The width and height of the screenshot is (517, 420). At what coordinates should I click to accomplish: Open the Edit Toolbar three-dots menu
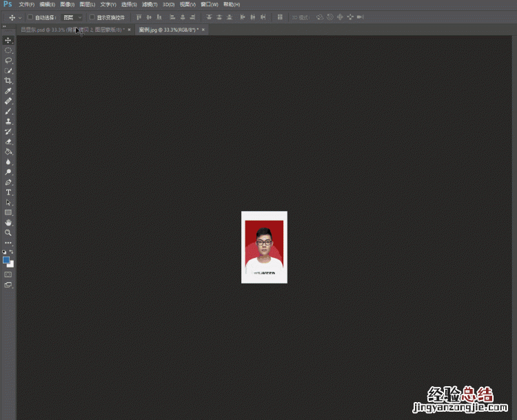click(8, 243)
